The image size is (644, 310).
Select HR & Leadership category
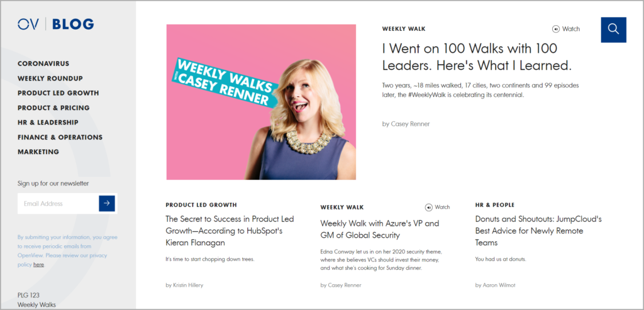click(x=48, y=123)
